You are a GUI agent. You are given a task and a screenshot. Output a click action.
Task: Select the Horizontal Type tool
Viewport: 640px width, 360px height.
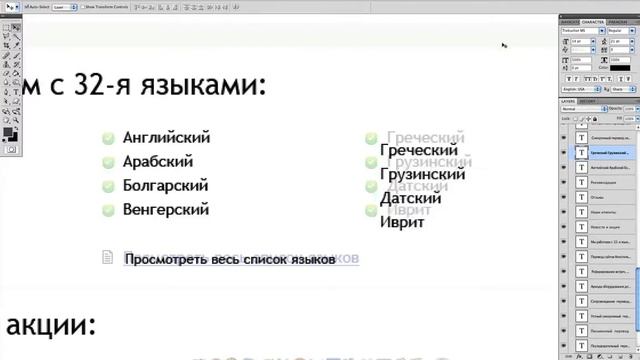click(16, 92)
